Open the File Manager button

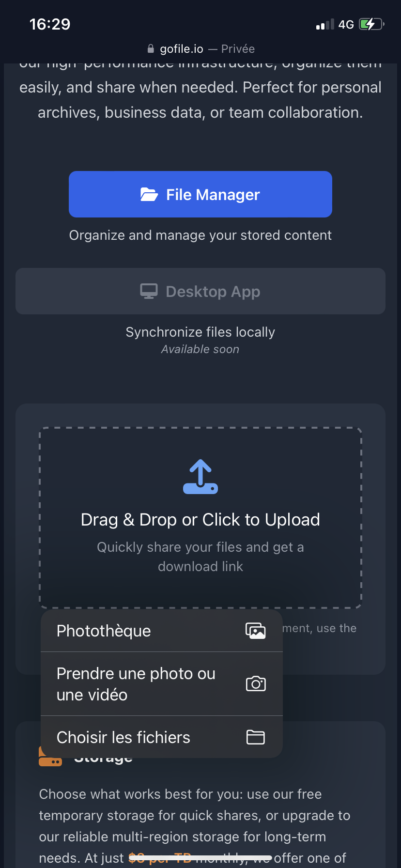click(x=200, y=194)
